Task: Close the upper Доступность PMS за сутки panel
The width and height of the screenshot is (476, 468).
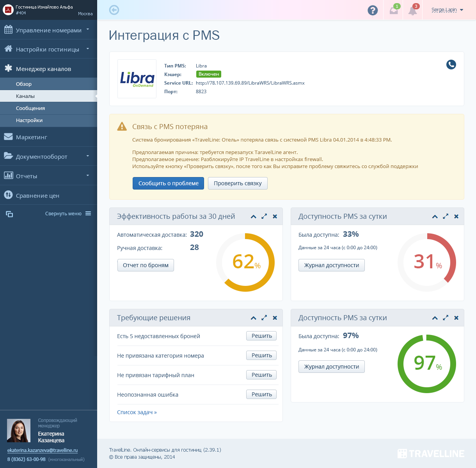Action: pos(456,216)
